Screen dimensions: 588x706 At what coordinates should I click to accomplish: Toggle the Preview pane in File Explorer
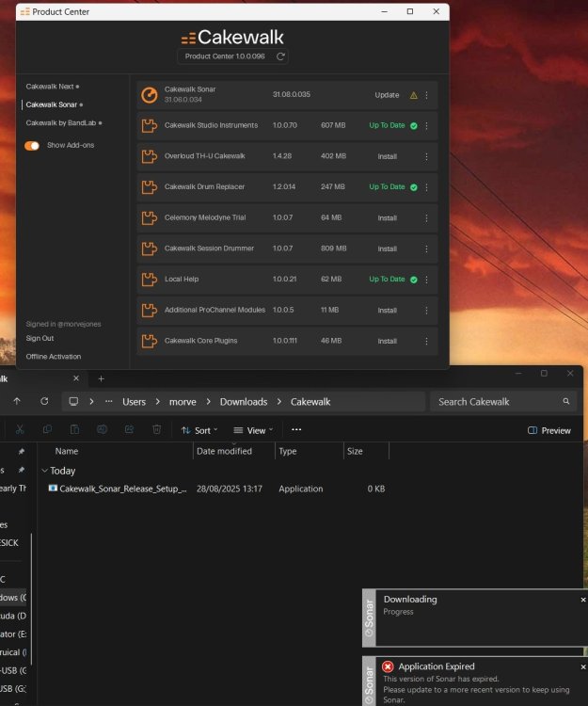point(548,430)
